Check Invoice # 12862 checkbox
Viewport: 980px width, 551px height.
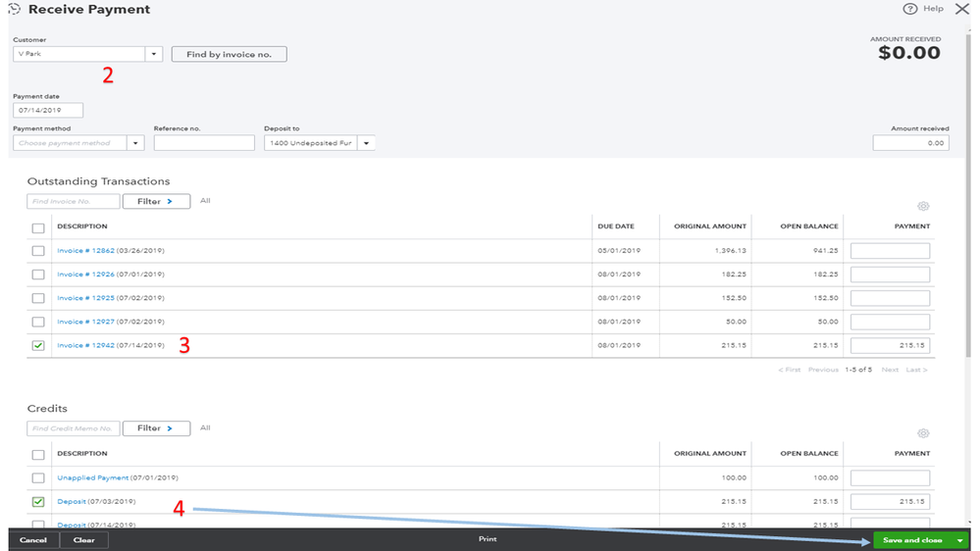click(x=38, y=251)
